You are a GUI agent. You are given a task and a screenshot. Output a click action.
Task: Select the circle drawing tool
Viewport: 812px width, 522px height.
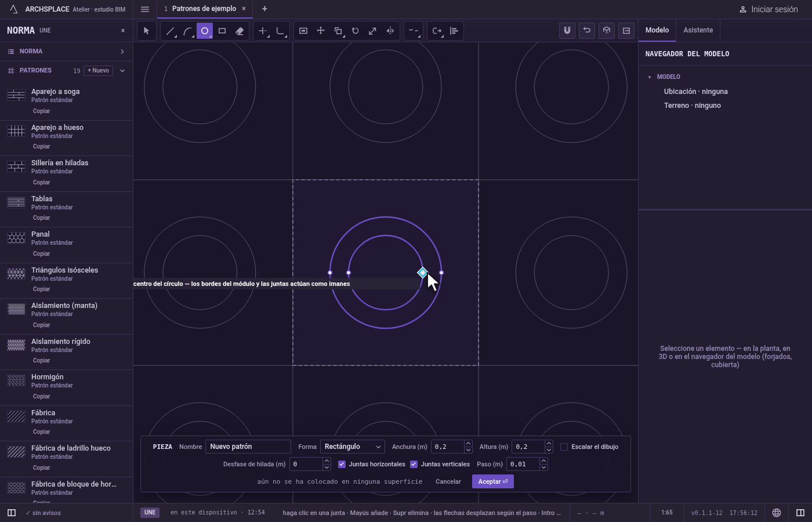tap(205, 31)
